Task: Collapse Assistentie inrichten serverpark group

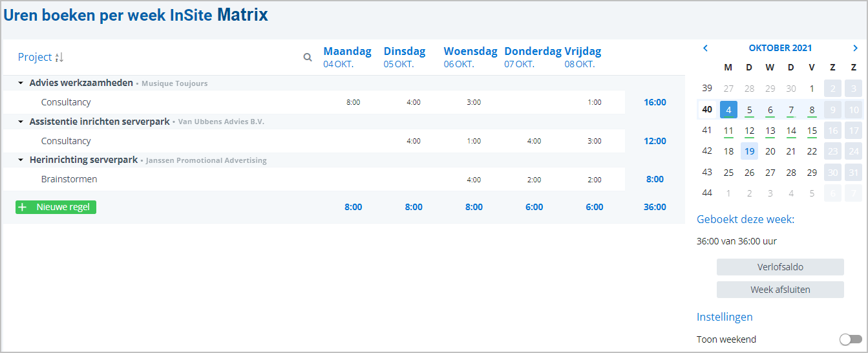Action: click(21, 122)
